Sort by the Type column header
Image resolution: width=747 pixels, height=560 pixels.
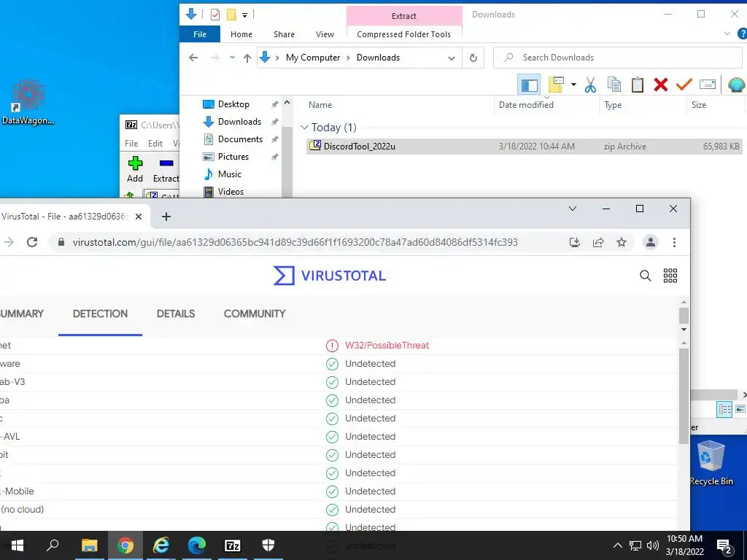(613, 105)
